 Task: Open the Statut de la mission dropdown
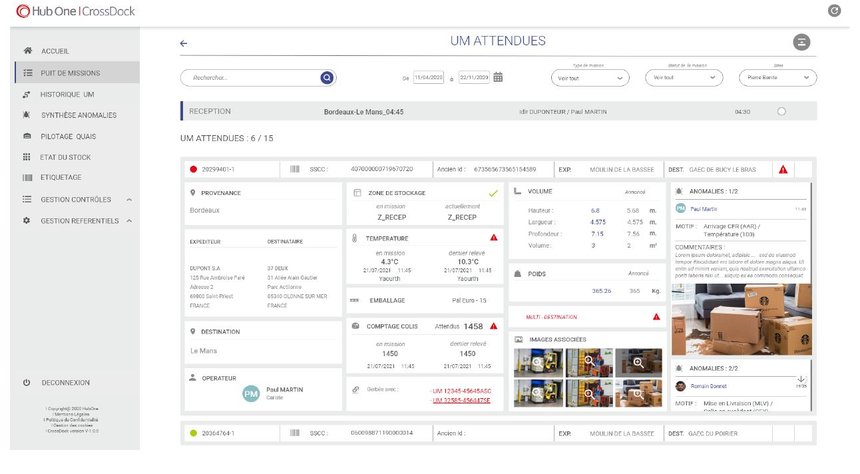tap(684, 77)
